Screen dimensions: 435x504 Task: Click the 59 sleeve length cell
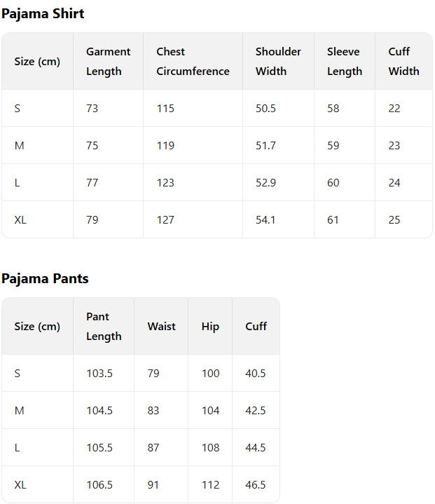coord(333,145)
